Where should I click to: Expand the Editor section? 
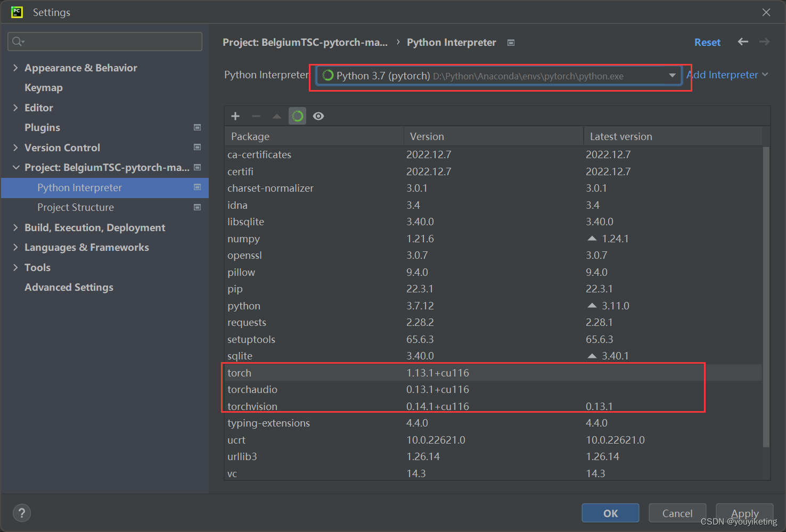pyautogui.click(x=15, y=108)
